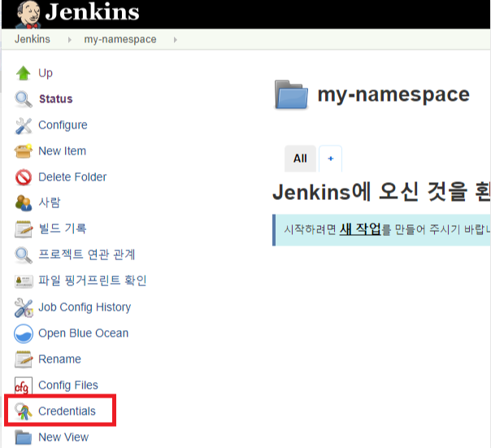Open the Configure link

63,125
